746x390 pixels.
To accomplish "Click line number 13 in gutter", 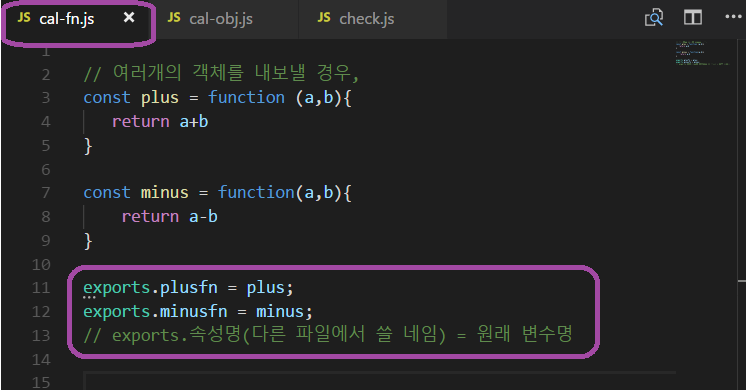I will [x=41, y=335].
